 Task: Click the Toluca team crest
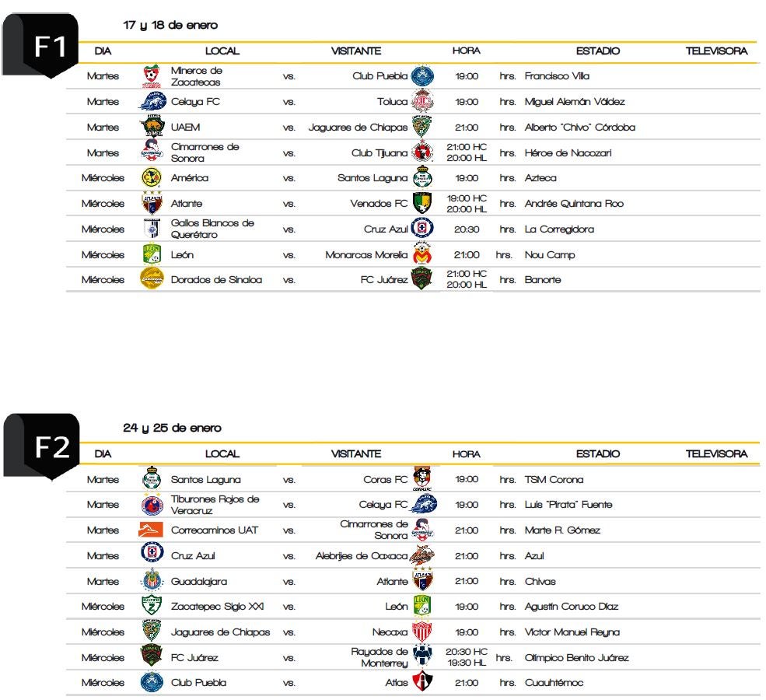[x=422, y=102]
